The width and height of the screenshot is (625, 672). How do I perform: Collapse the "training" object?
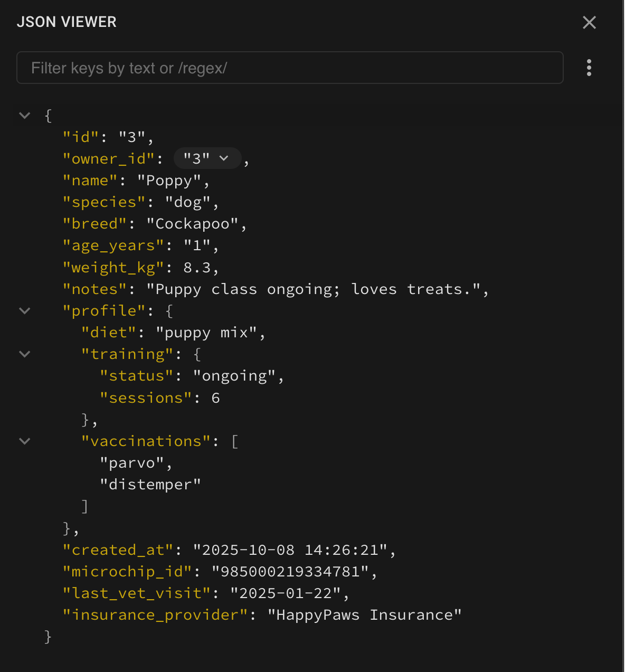click(25, 354)
